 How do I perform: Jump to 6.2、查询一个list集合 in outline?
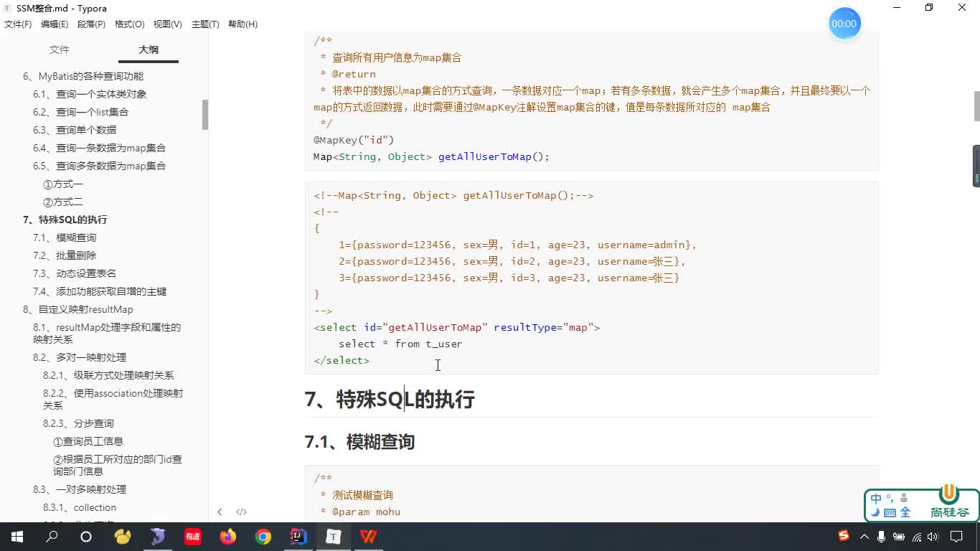[x=80, y=112]
